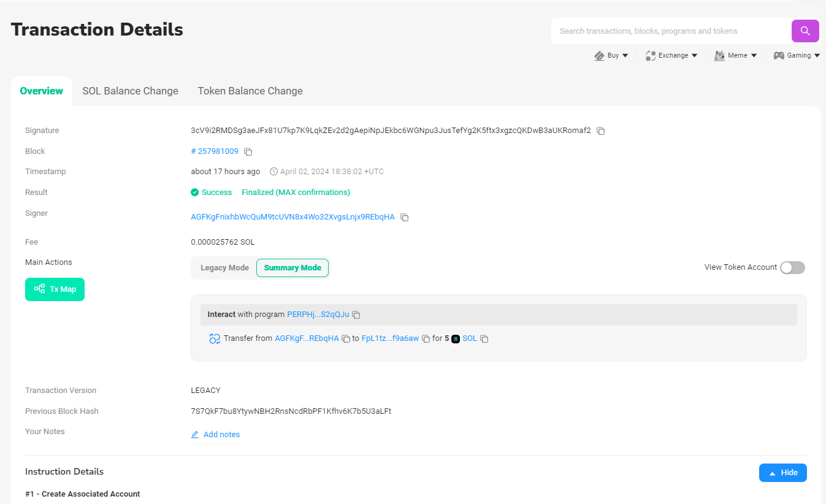Copy the signer address
Screen dimensions: 826x504
tap(404, 217)
